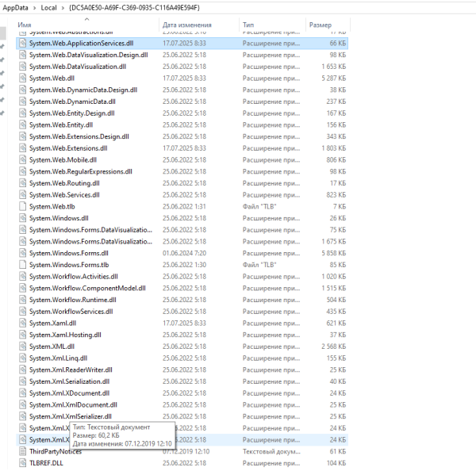
Task: Click the System.Web.Entity.dll file icon
Action: pos(22,124)
